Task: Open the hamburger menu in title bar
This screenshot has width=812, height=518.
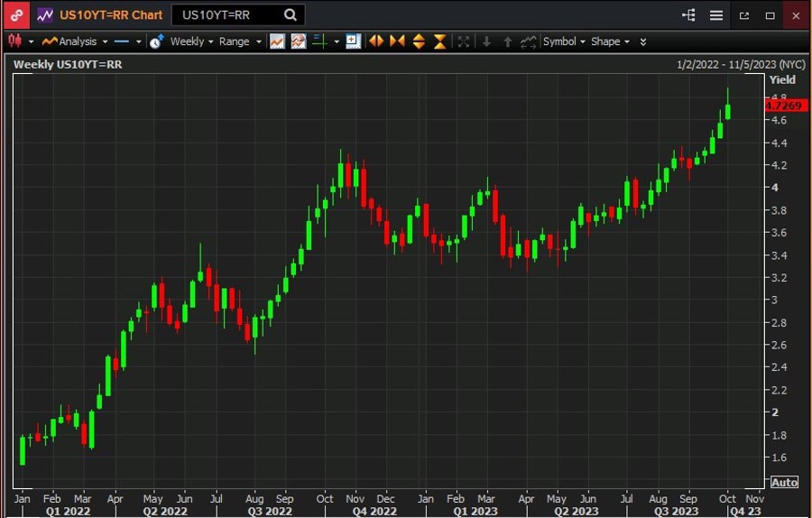Action: click(x=716, y=15)
